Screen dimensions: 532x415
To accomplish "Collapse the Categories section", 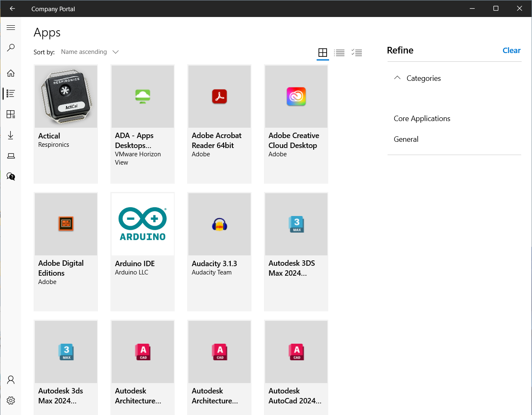I will pos(397,78).
